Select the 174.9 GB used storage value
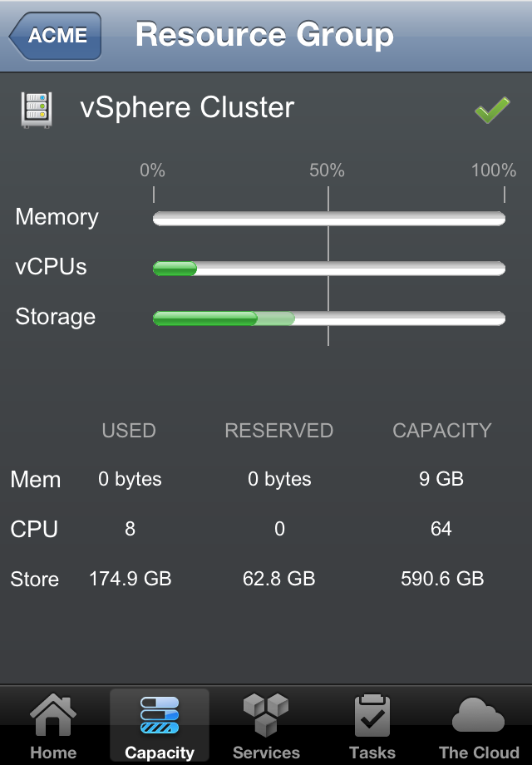 click(131, 579)
